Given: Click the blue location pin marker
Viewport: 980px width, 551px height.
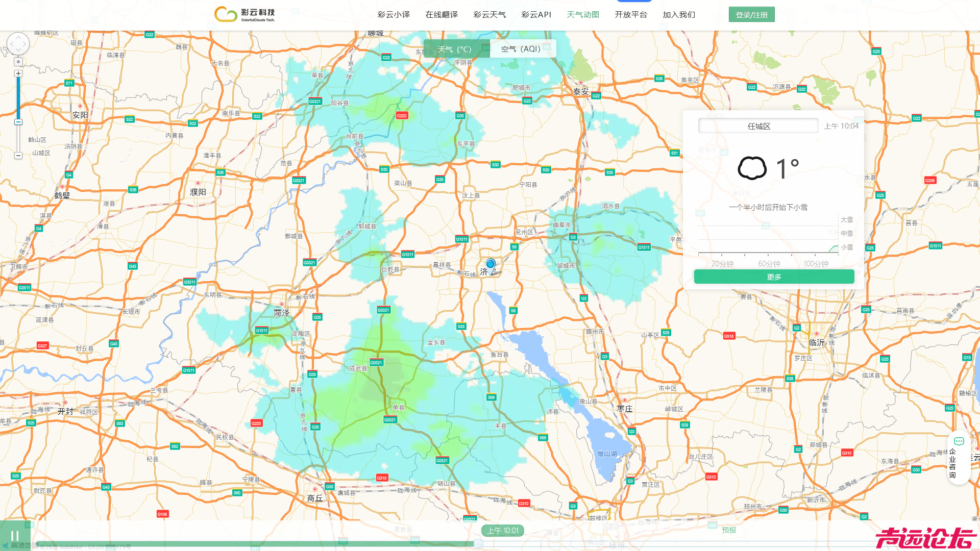Looking at the screenshot, I should (x=491, y=264).
